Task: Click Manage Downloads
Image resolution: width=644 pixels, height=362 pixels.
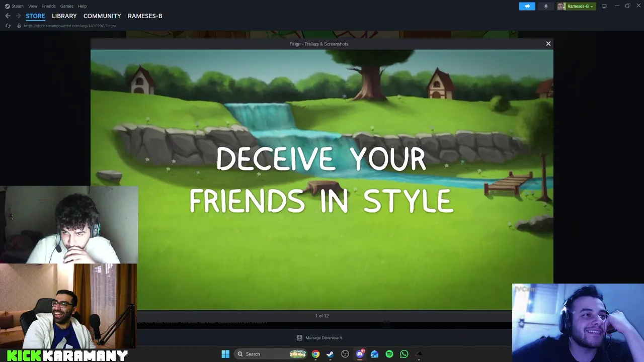Action: coord(324,338)
